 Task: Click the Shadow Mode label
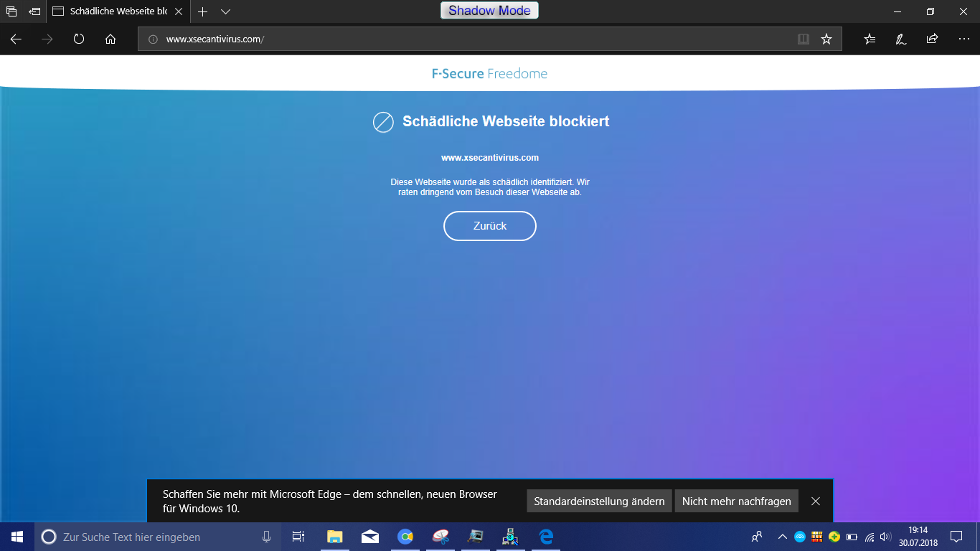click(489, 11)
